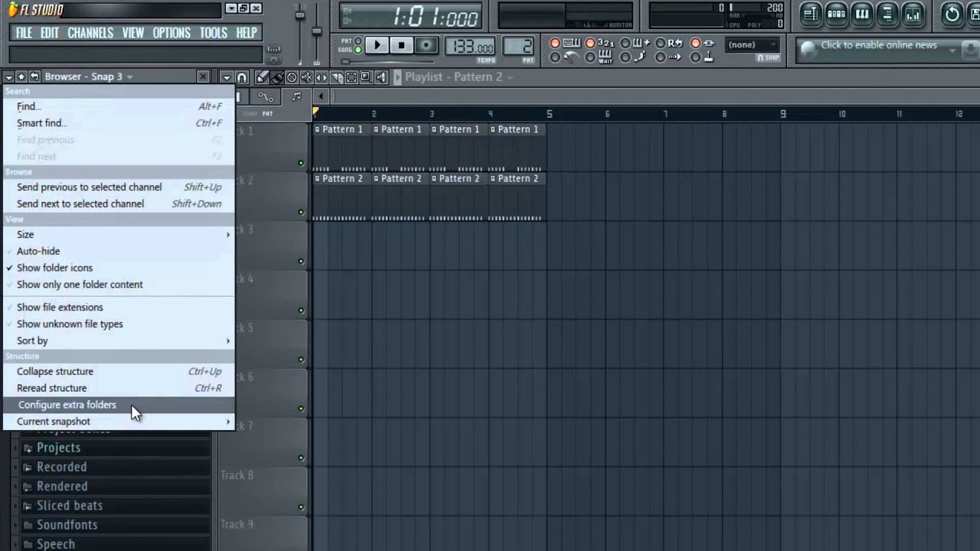Open the mixer view button

[x=913, y=13]
